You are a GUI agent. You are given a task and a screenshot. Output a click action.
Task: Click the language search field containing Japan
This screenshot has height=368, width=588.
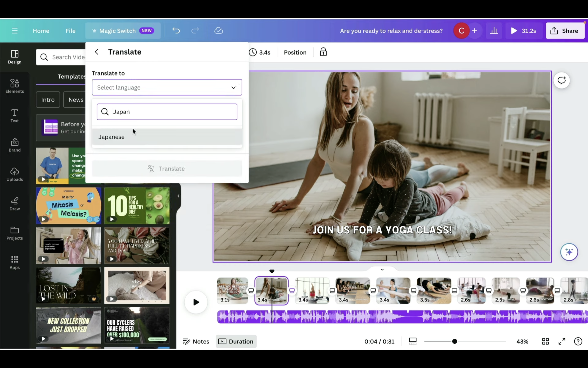pyautogui.click(x=167, y=112)
